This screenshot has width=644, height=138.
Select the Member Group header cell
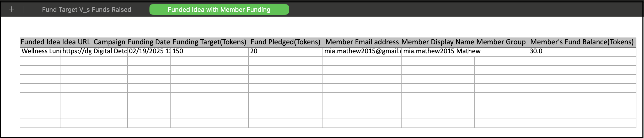(501, 42)
